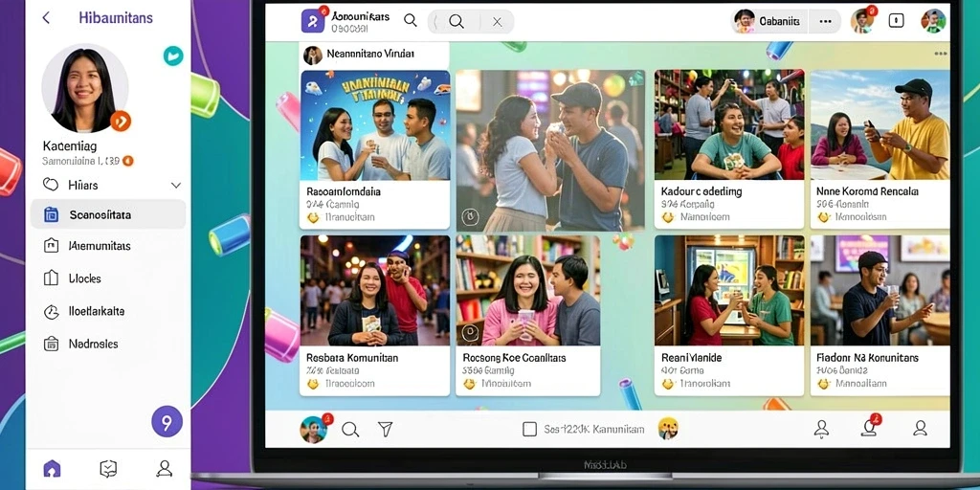Open the Cabaniits user chip
The width and height of the screenshot is (980, 490).
770,21
